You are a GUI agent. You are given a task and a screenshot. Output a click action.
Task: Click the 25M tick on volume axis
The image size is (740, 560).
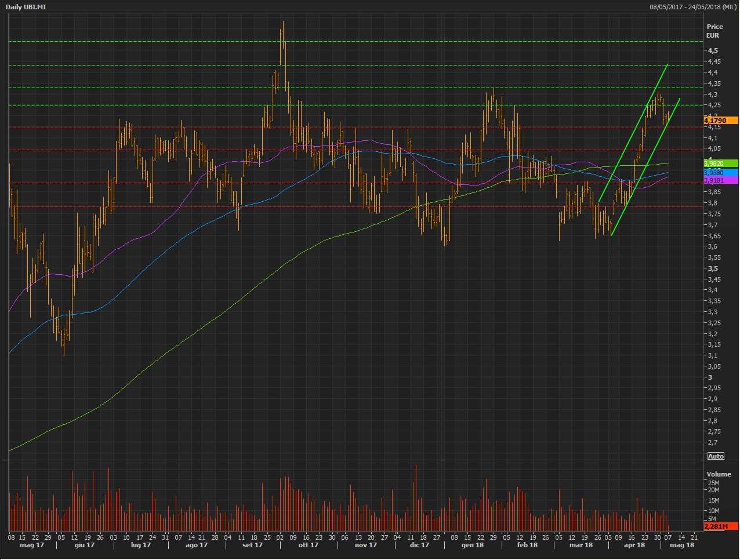coord(713,483)
